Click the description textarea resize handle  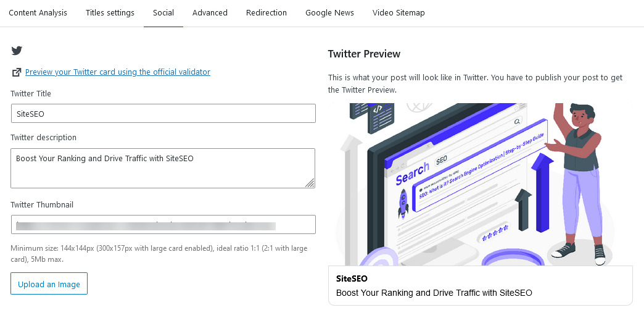click(x=310, y=183)
